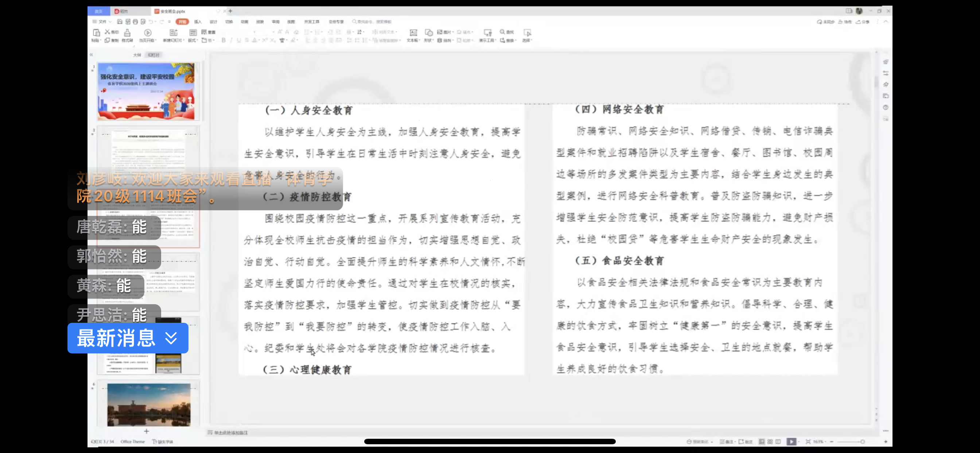Switch to the Outline panel tab
Viewport: 980px width, 453px height.
pos(137,55)
